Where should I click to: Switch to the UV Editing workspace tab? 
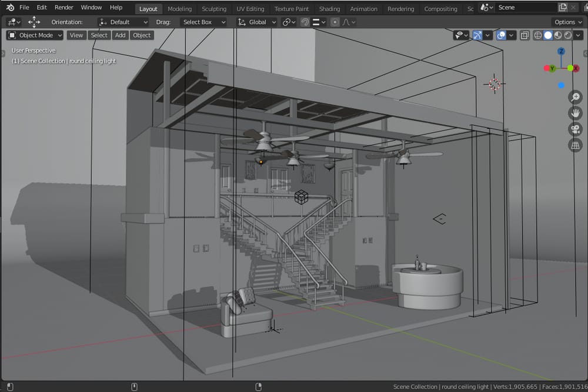(x=250, y=9)
